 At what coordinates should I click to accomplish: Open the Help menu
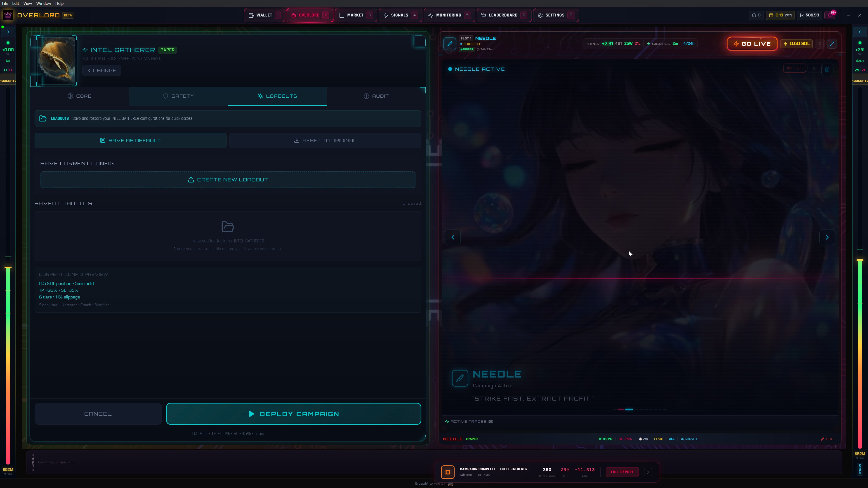click(x=59, y=3)
